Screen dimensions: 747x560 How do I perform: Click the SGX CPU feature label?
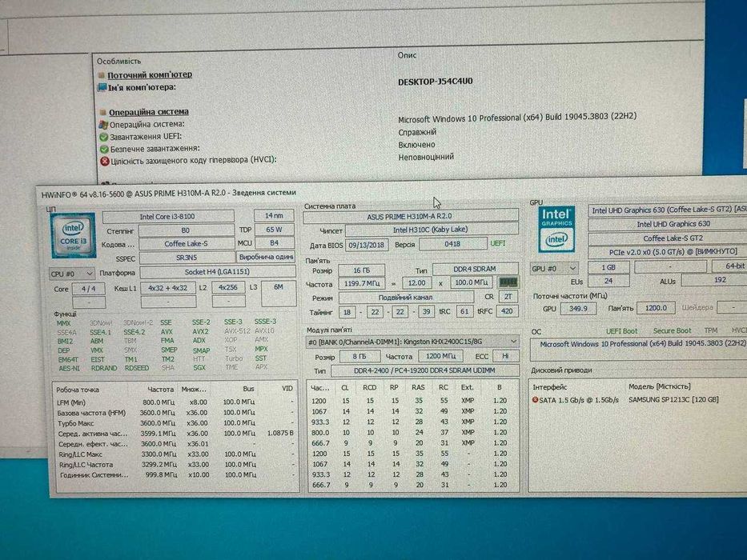[199, 368]
